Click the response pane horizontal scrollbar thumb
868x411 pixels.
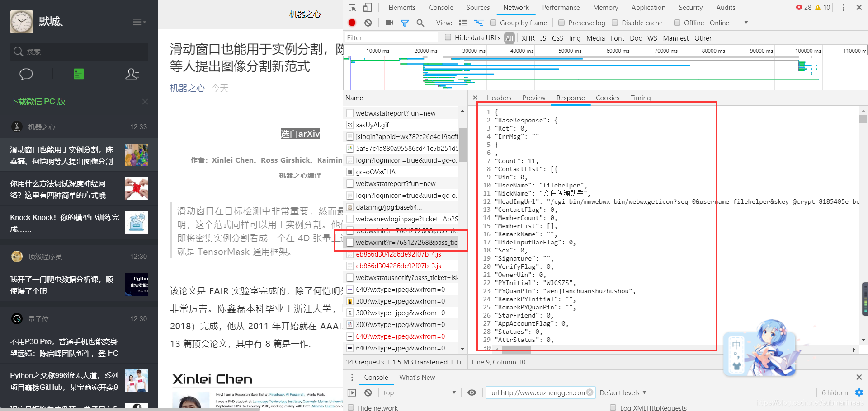[x=516, y=350]
